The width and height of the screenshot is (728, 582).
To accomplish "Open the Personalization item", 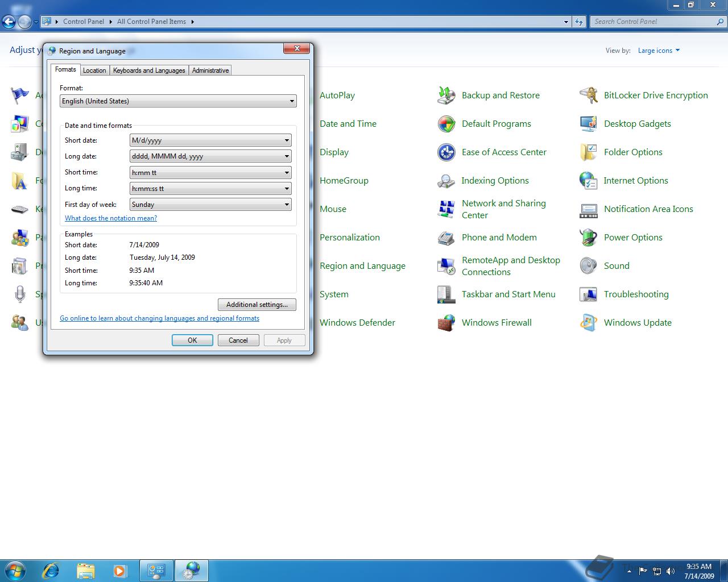I will 350,238.
